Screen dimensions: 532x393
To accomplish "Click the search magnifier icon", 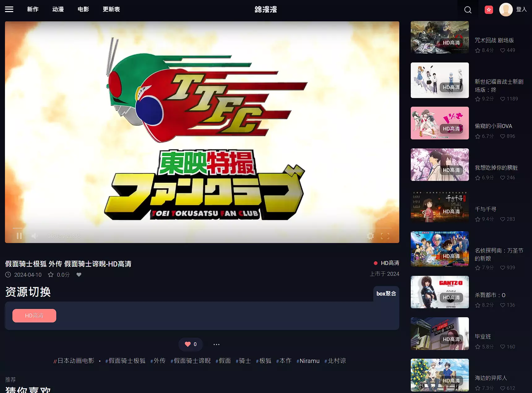I will (468, 10).
